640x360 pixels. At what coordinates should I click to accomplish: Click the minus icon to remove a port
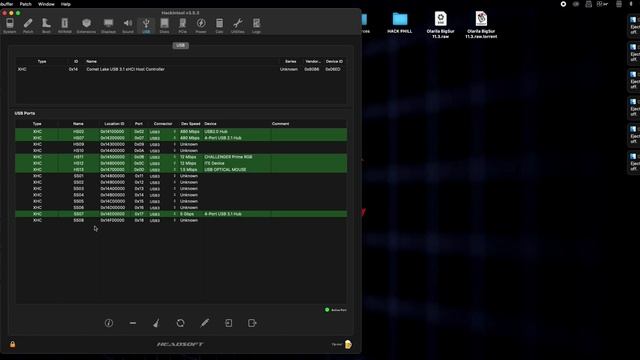point(133,323)
